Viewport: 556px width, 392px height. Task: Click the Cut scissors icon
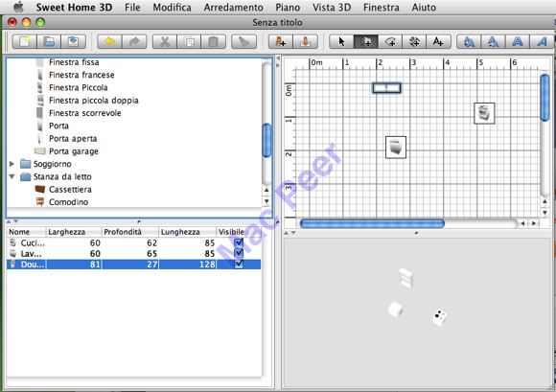[165, 42]
